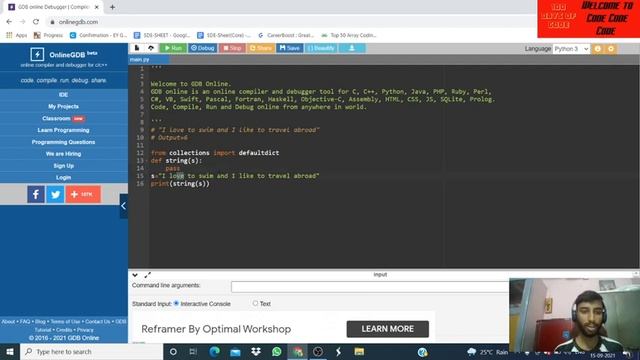
Task: Open Task View on the taskbar
Action: click(x=193, y=352)
